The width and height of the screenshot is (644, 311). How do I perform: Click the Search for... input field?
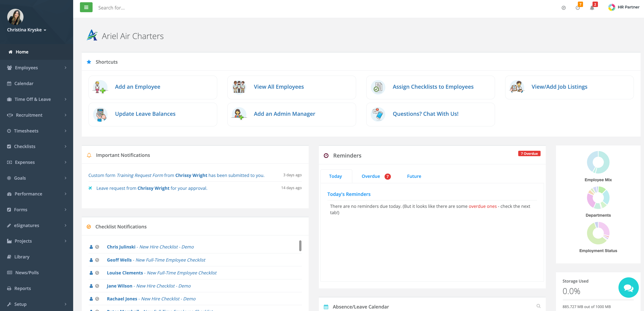175,8
